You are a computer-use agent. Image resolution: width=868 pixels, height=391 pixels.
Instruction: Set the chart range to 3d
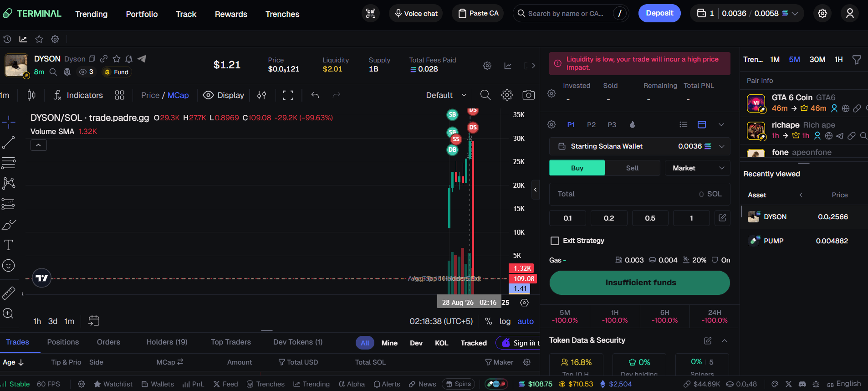click(x=53, y=321)
